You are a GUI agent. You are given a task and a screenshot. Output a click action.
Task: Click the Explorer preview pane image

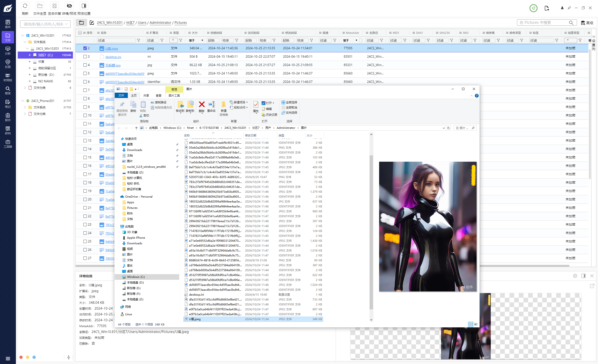[x=428, y=227]
